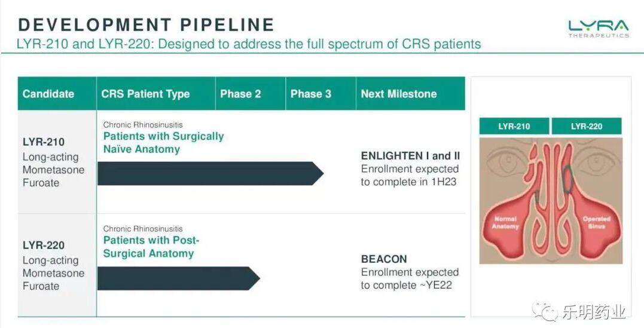The height and width of the screenshot is (328, 644).
Task: Click Patients with Post-Surgical Anatomy text
Action: (x=151, y=247)
